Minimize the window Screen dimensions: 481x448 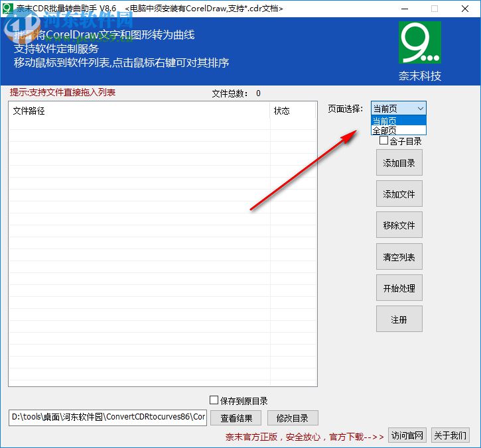pos(405,9)
